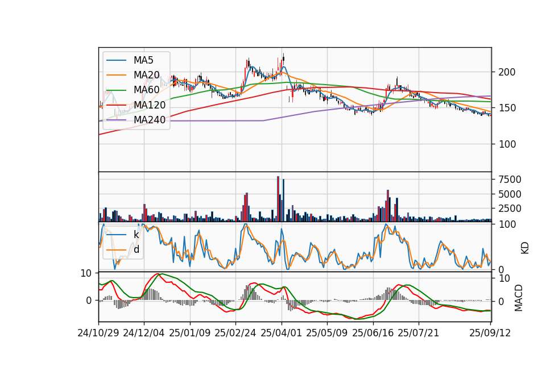The image size is (546, 392).
Task: Click the 25/06/16 date axis label
Action: [373, 333]
